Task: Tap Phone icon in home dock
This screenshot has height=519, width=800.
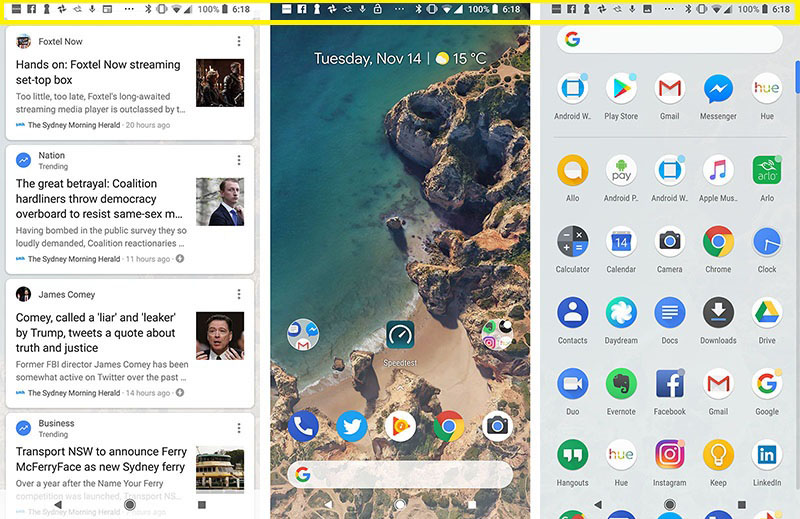Action: pos(303,426)
